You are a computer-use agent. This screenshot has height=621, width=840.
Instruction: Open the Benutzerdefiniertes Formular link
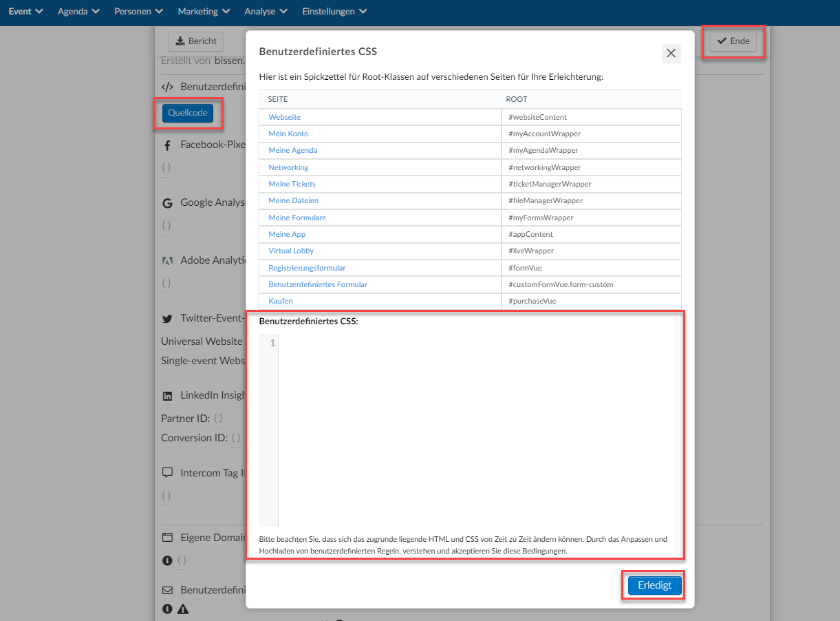click(318, 284)
